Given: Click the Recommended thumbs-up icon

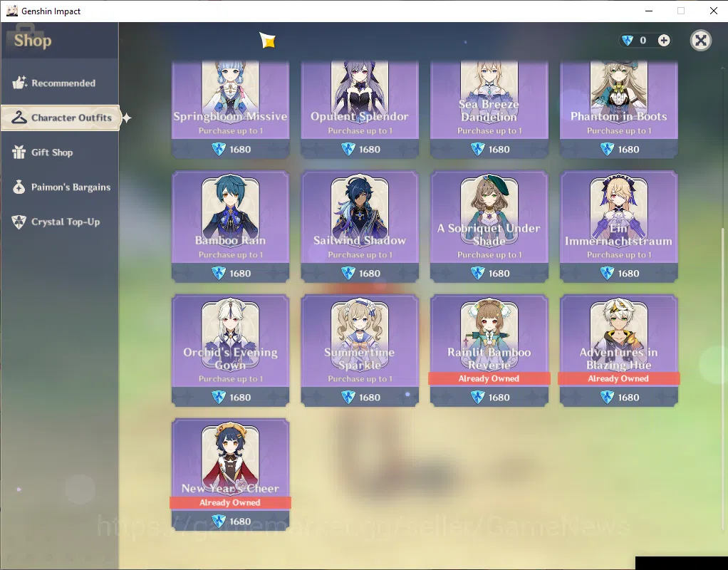Looking at the screenshot, I should (x=19, y=83).
